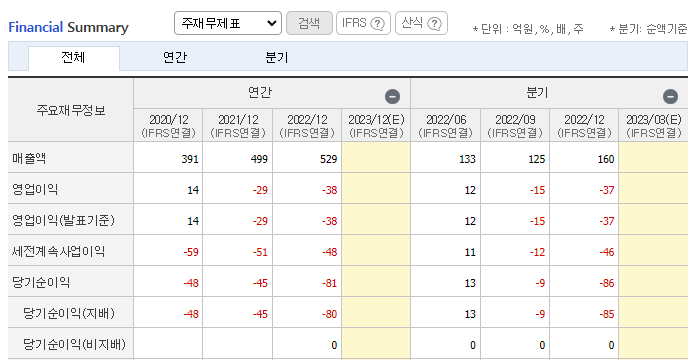
Task: Click the 분기: 순액기준 note
Action: (648, 29)
